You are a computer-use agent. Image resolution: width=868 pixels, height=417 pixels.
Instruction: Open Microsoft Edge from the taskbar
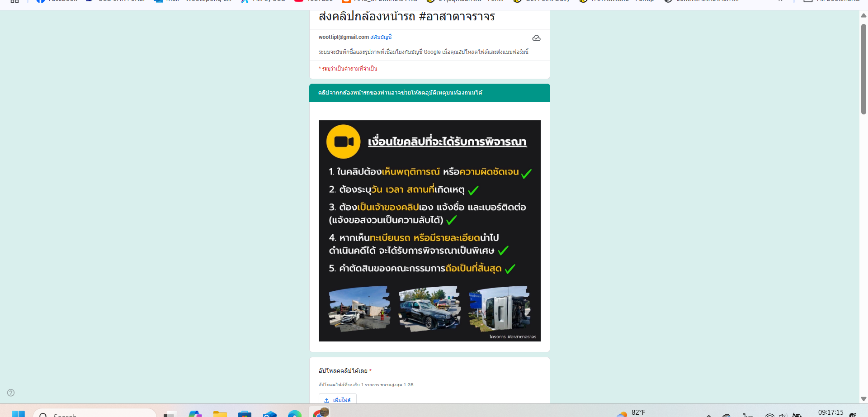click(x=294, y=413)
